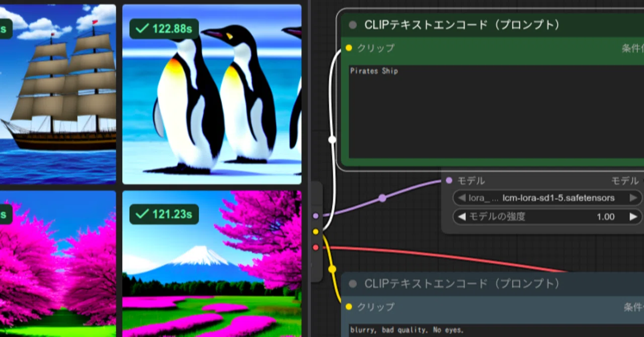Click red output dot on the left group node
644x337 pixels.
[x=315, y=247]
